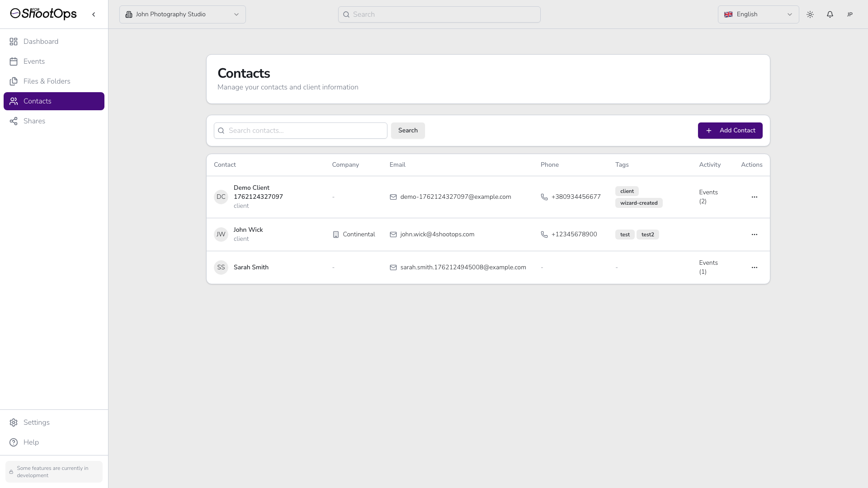This screenshot has width=868, height=488.
Task: Open the actions menu for Sarah Smith
Action: [754, 267]
